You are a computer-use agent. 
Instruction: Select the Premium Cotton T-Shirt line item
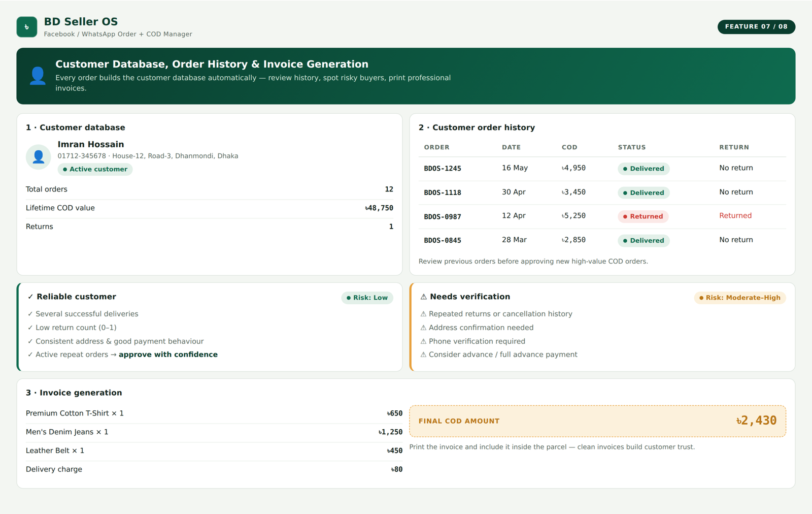[214, 413]
